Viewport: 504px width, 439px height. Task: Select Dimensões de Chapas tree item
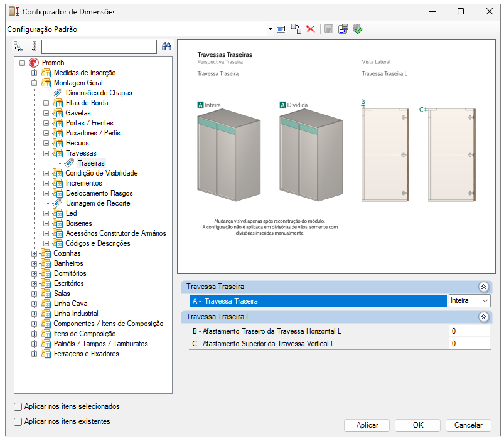click(99, 93)
